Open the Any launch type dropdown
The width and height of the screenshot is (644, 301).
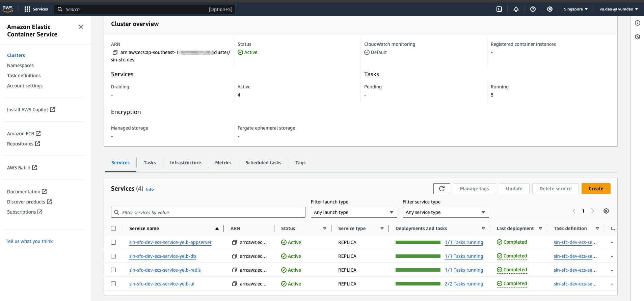tap(354, 212)
